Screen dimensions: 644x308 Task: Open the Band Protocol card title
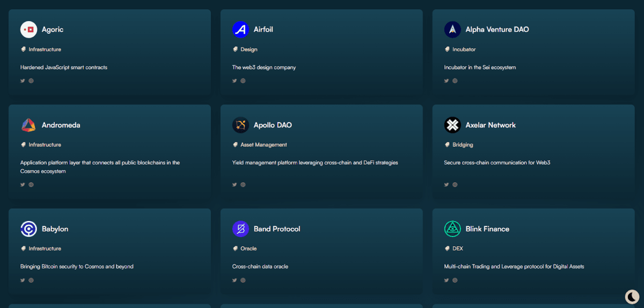pos(277,229)
